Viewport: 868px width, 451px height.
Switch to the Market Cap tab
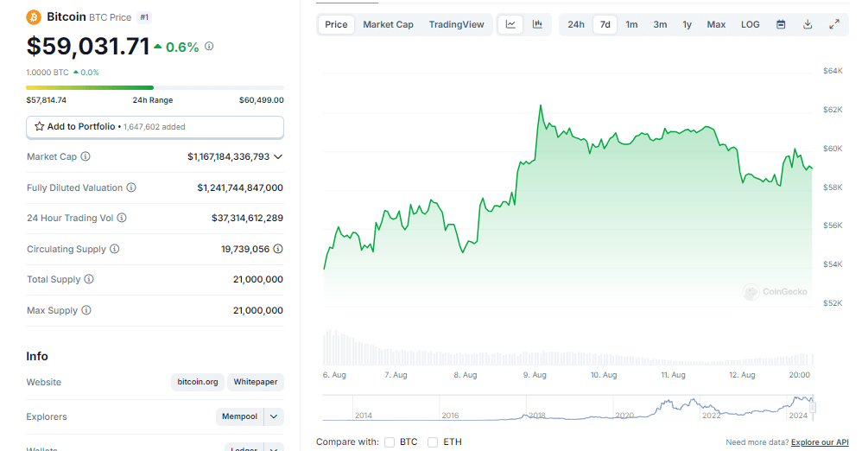[388, 24]
